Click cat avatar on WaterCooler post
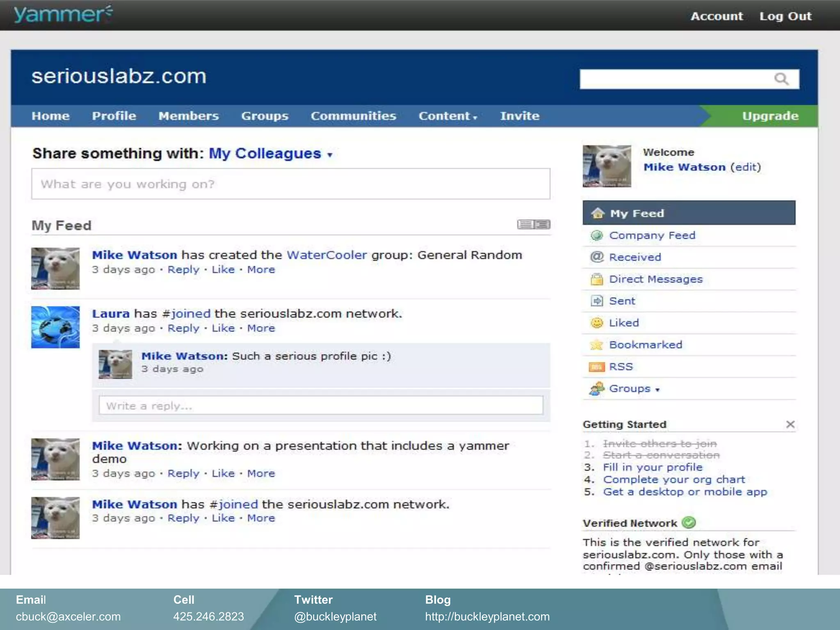Screen dimensions: 840x630 55,269
